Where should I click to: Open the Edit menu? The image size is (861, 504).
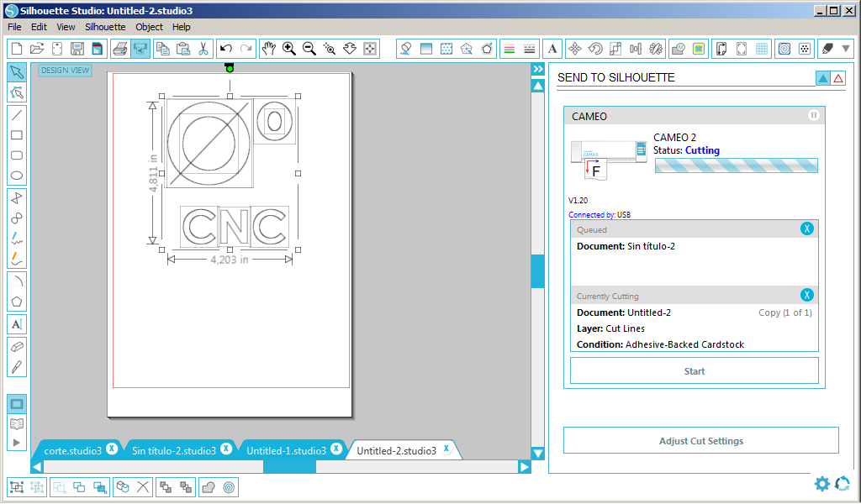coord(39,27)
